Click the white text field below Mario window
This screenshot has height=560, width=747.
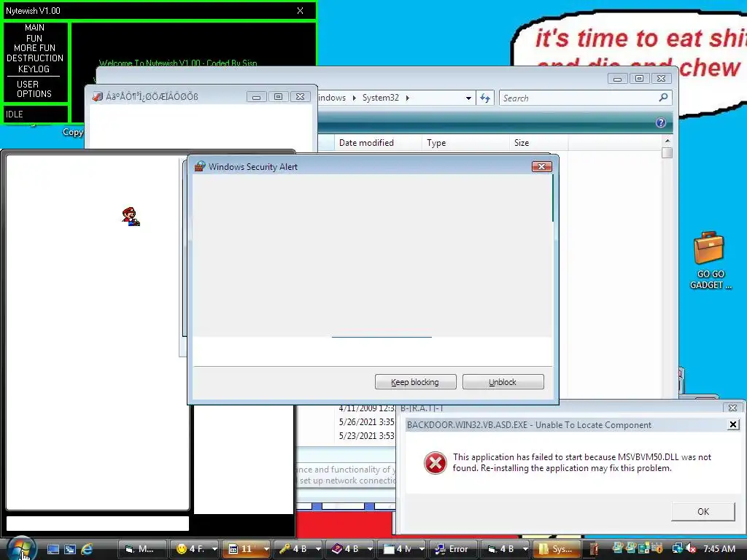pos(98,524)
